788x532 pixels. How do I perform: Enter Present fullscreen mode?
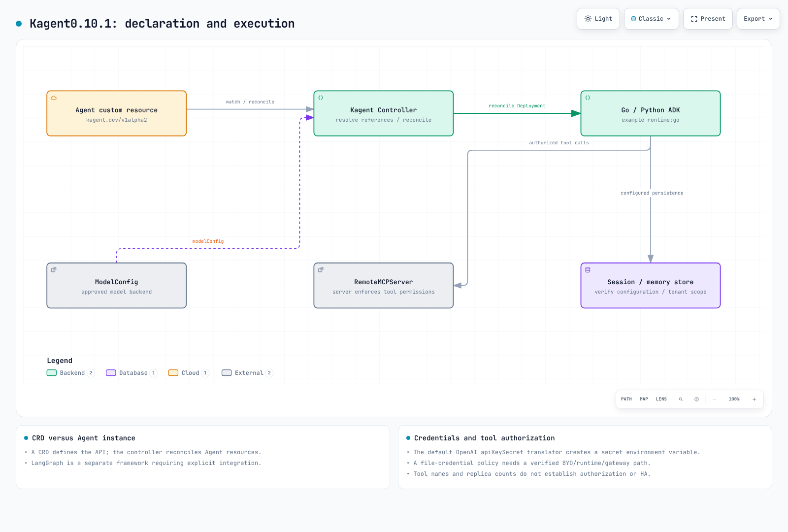pos(708,19)
